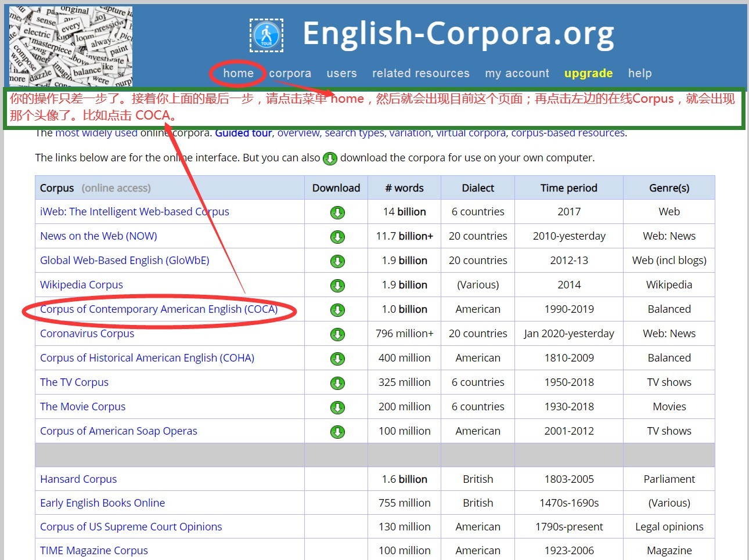Click GloWbE row download icon
This screenshot has height=560, width=749.
tap(337, 261)
